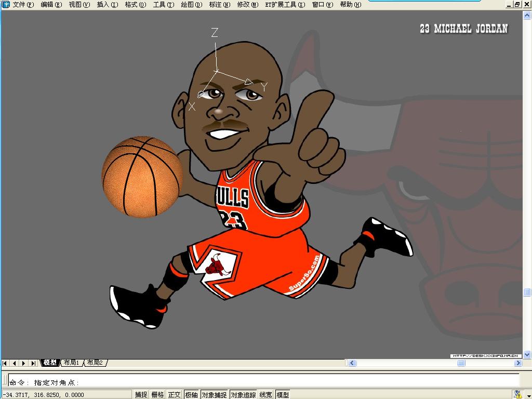The height and width of the screenshot is (399, 532).
Task: Open the 帮助(H) menu
Action: coord(351,4)
